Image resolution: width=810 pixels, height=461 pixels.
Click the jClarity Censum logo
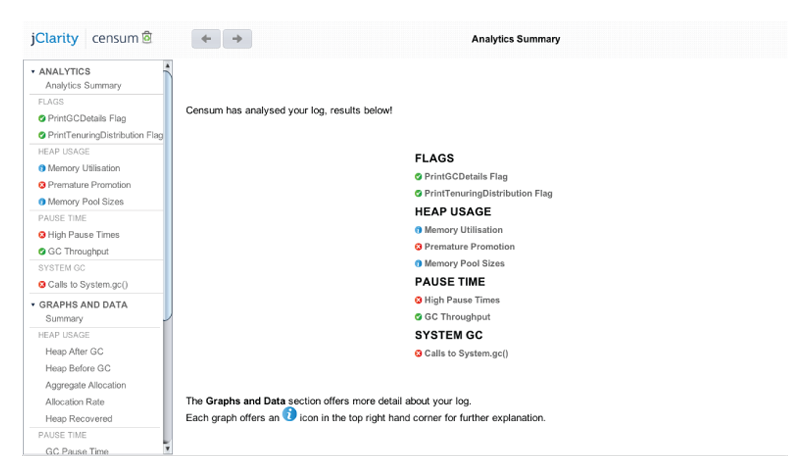pyautogui.click(x=91, y=39)
